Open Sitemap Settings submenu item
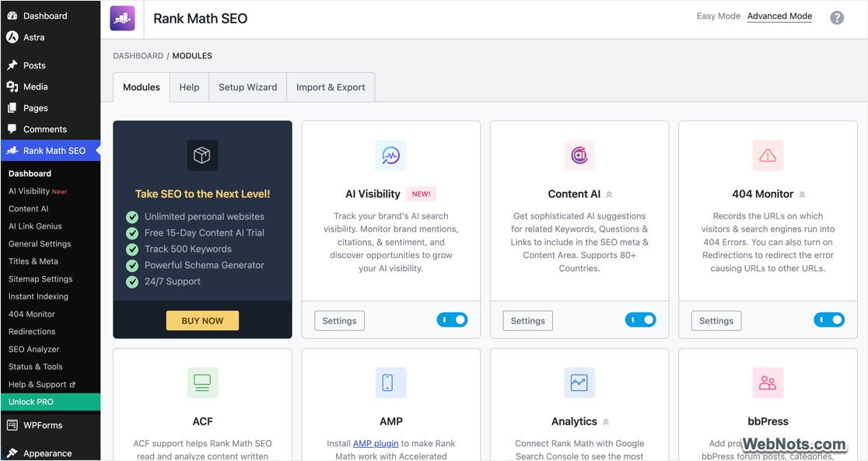Screen dimensions: 868x461 [40, 279]
